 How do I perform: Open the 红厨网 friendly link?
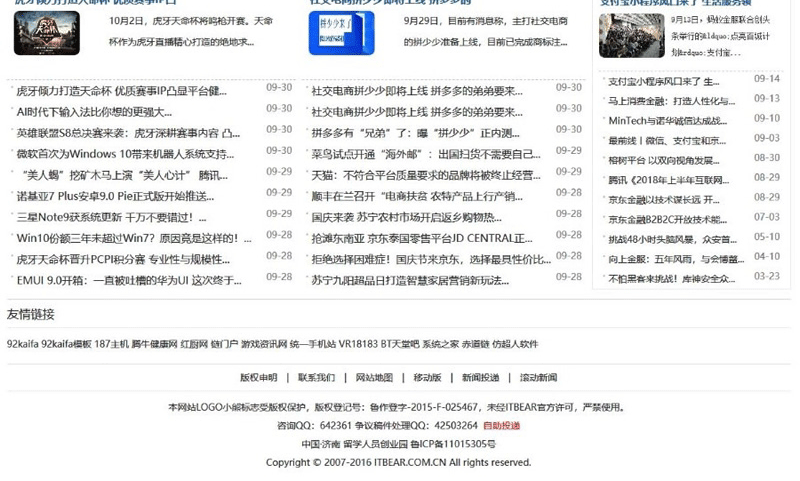(194, 344)
